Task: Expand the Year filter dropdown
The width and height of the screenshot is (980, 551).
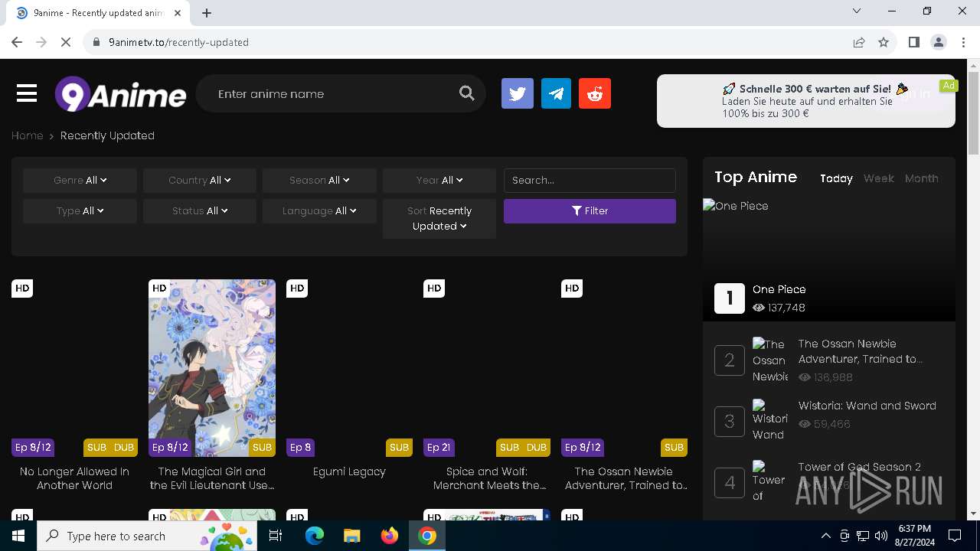Action: click(439, 181)
